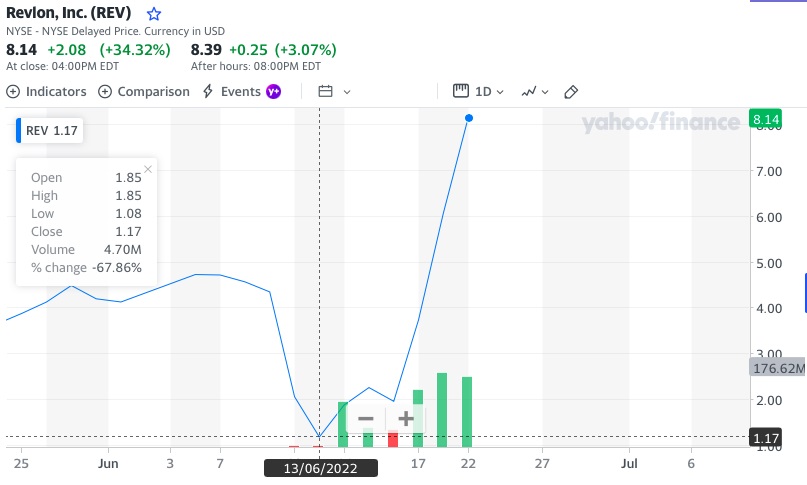The height and width of the screenshot is (485, 807).
Task: Expand the chart type chevron
Action: 545,92
